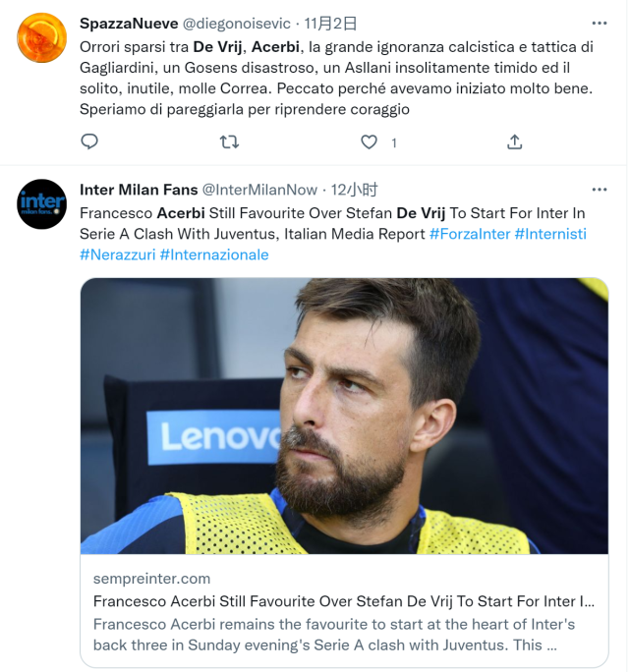Open the Inter Milan Fans display name

point(139,190)
